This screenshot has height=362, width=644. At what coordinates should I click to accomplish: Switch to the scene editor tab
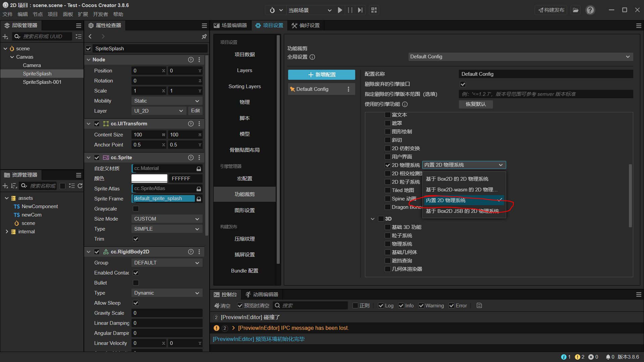point(230,25)
